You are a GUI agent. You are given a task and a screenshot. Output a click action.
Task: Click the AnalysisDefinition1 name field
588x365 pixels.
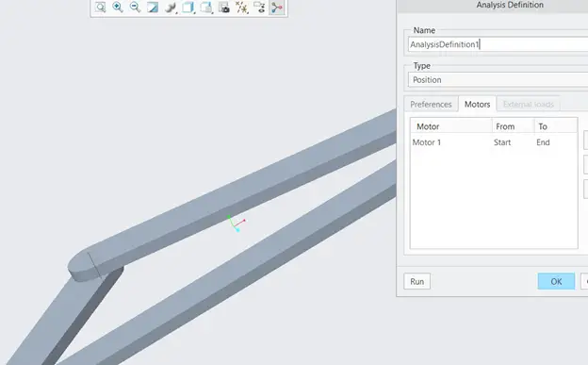tap(498, 44)
